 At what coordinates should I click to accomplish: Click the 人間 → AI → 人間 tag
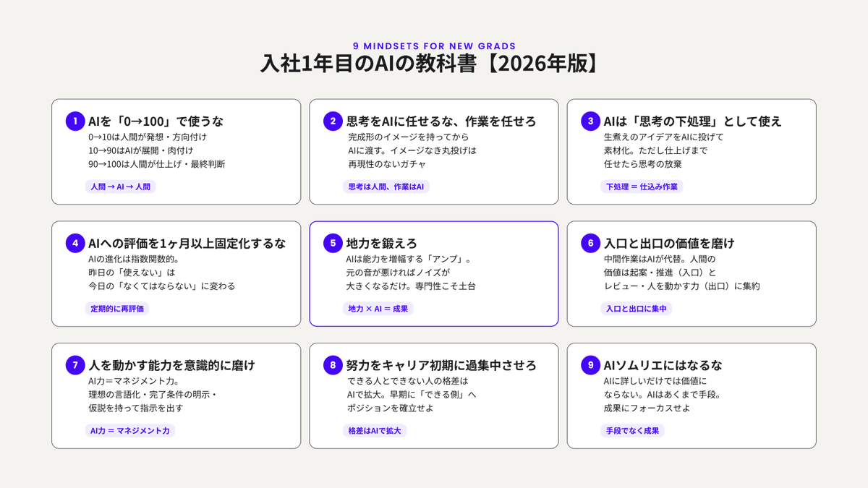pos(121,186)
